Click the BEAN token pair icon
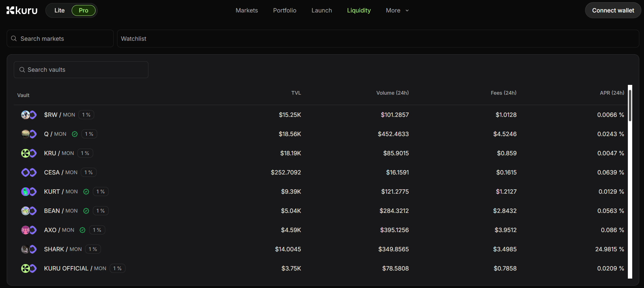 pos(29,211)
